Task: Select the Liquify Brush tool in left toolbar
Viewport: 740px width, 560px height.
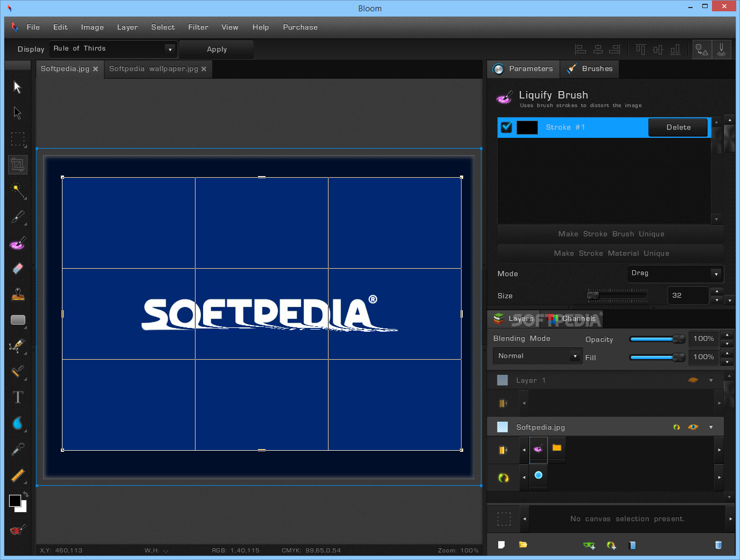Action: [18, 243]
